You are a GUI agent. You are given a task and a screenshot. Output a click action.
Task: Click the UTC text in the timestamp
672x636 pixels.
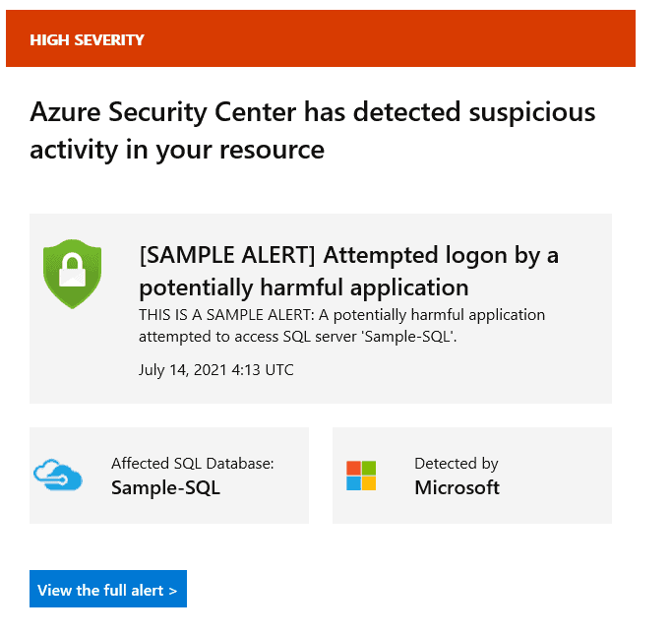click(x=279, y=369)
